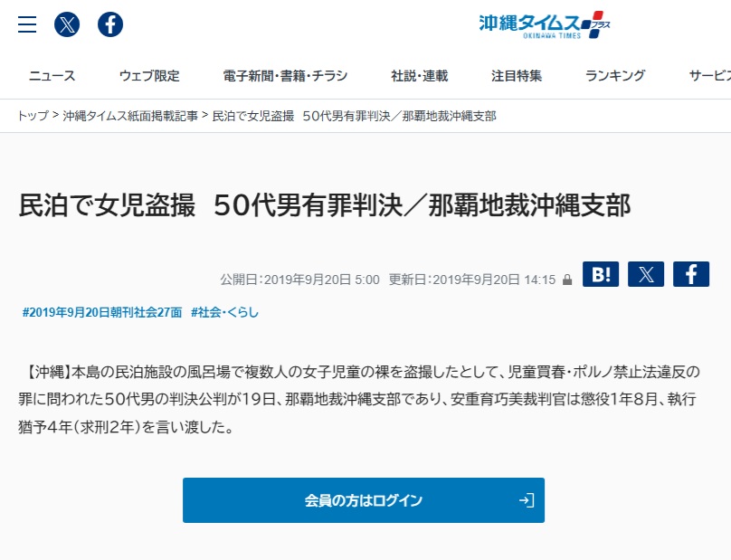Share article on Facebook from the share buttons
The width and height of the screenshot is (731, 560).
[x=691, y=274]
